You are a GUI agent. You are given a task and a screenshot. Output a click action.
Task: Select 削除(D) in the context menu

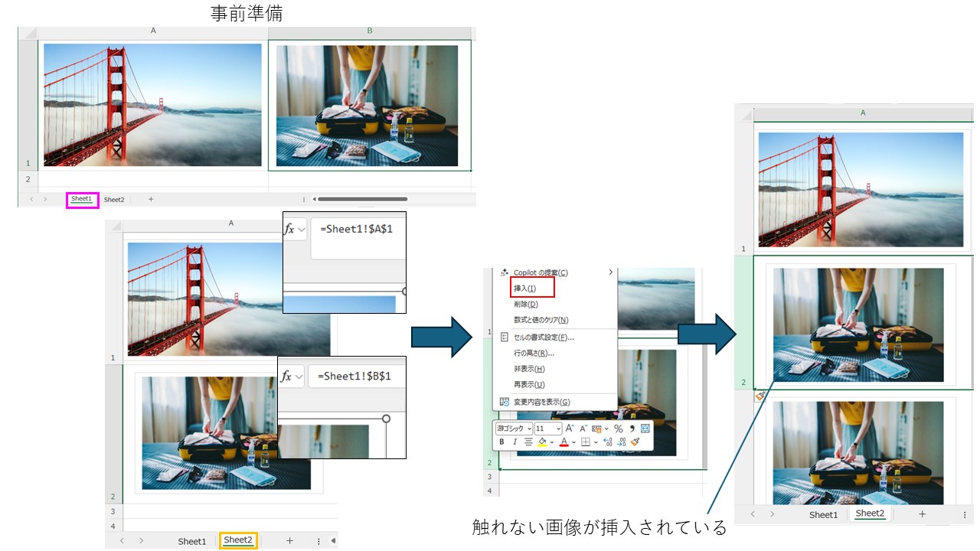pyautogui.click(x=526, y=304)
